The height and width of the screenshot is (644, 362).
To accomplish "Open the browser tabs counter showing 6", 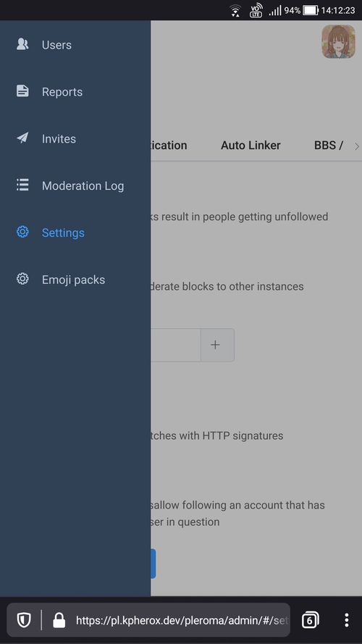I will [311, 620].
